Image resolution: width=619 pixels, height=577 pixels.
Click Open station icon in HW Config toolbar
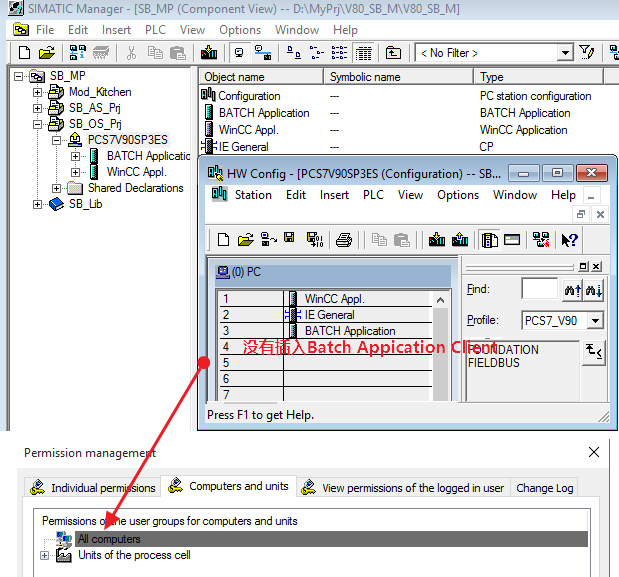coord(246,240)
